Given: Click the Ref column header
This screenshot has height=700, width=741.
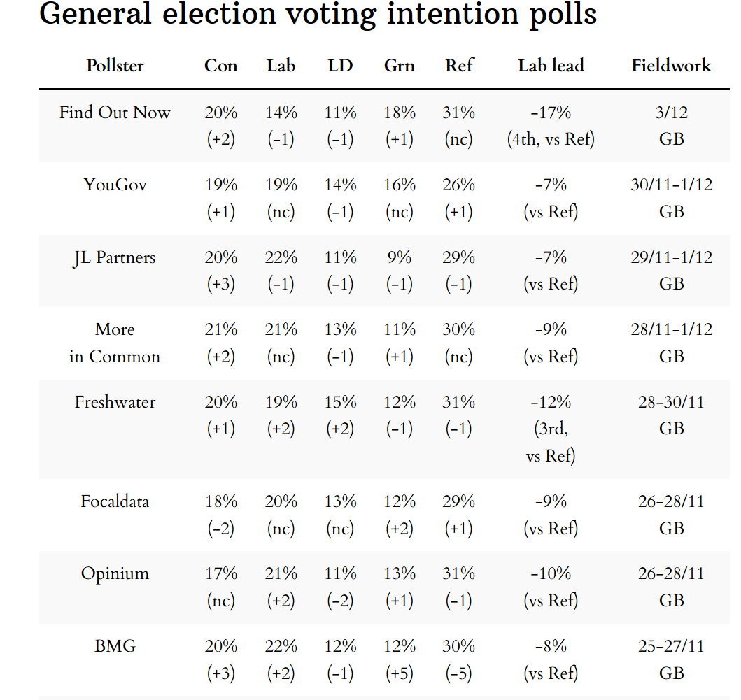Looking at the screenshot, I should coord(459,66).
